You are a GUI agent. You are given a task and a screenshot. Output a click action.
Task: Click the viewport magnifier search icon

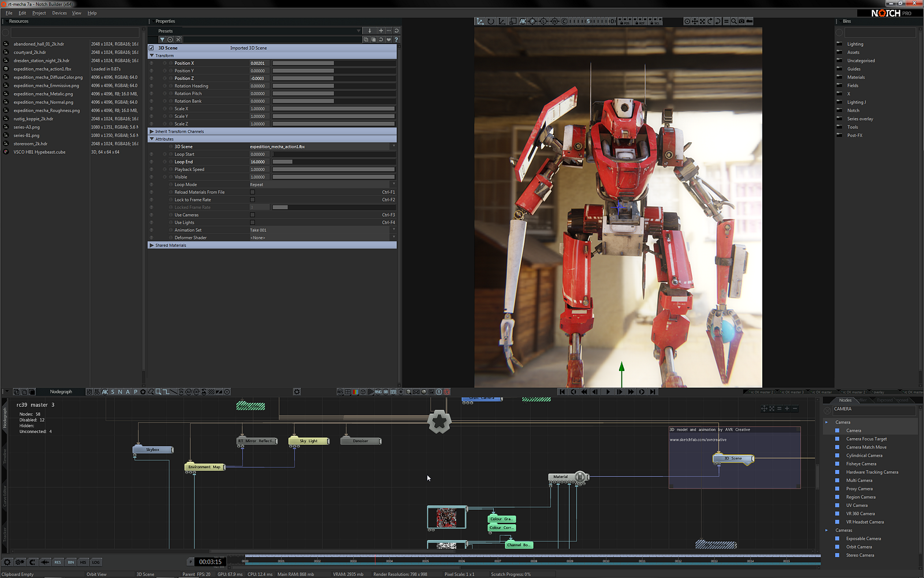(733, 21)
